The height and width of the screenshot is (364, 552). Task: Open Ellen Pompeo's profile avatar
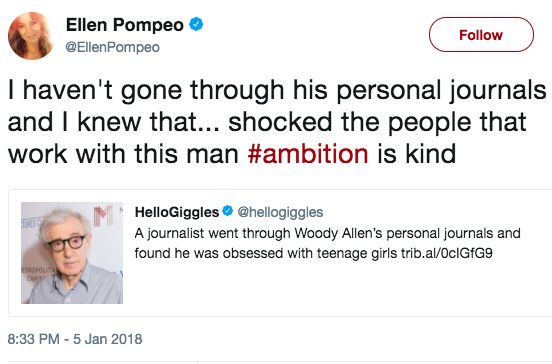[x=31, y=36]
